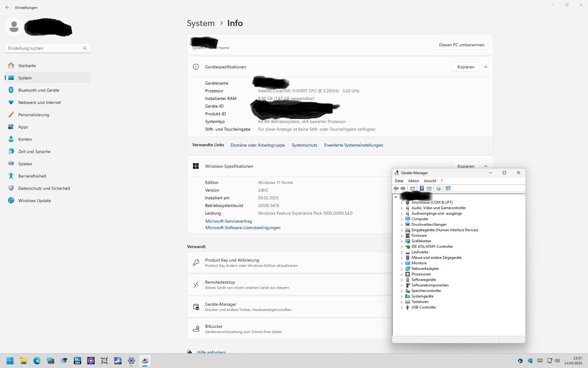Click the Remotedesktop icon
Screen dimensions: 588x368
(x=196, y=285)
